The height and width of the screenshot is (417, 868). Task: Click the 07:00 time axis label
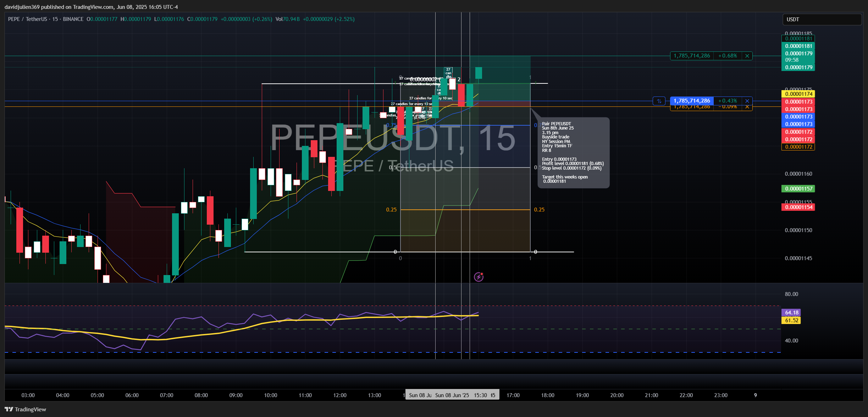[x=167, y=395]
